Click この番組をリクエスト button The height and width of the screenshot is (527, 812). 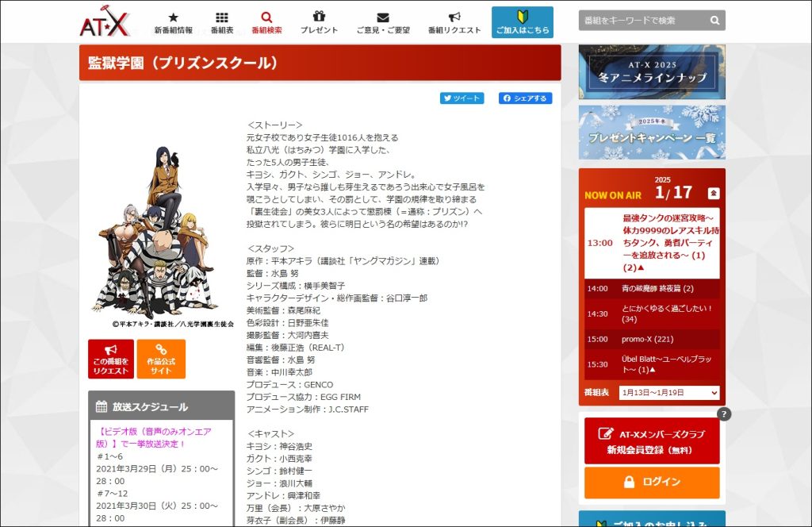(x=111, y=359)
